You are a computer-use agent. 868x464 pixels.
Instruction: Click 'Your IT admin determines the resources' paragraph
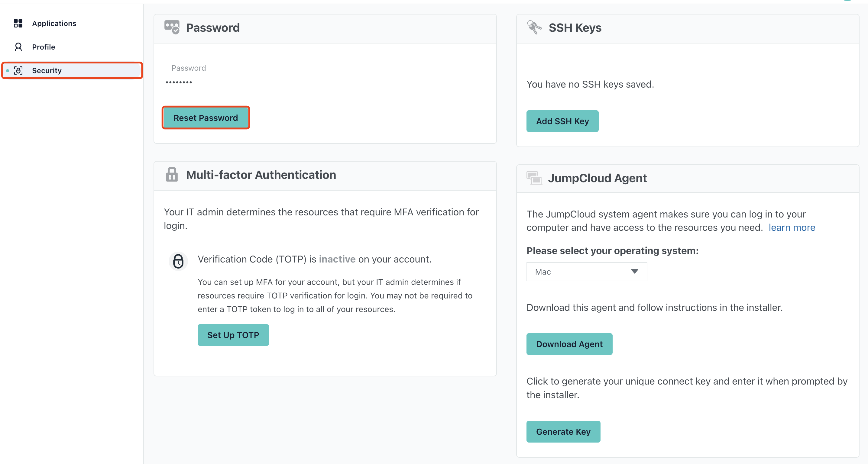click(x=321, y=218)
